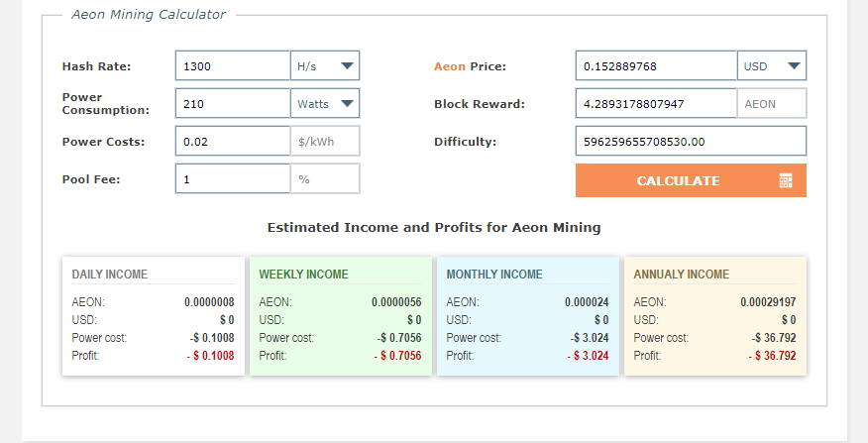Click red monthly profit - $ 3.024
The width and height of the screenshot is (868, 443).
tap(588, 356)
